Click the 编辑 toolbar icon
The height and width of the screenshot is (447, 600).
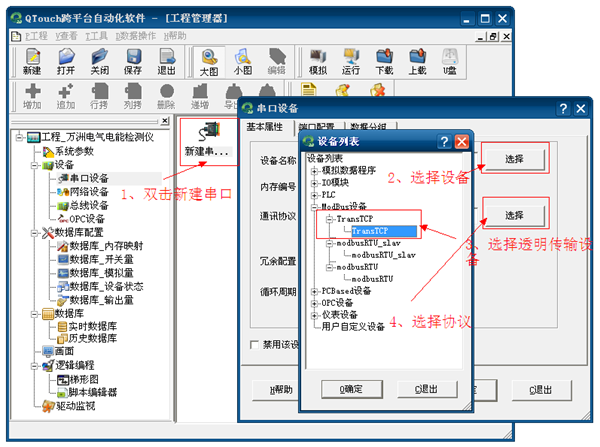(x=276, y=62)
